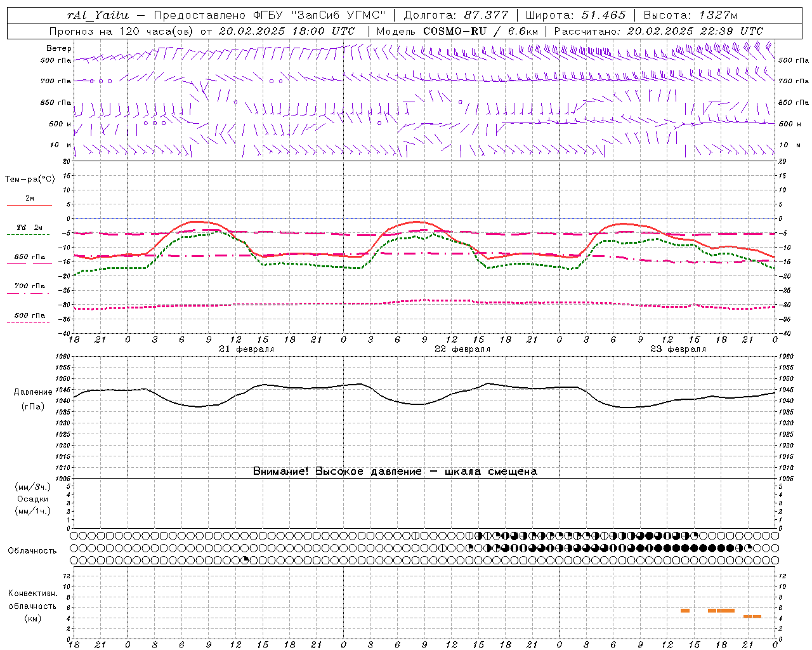Click the Осадки panel label

pos(33,499)
